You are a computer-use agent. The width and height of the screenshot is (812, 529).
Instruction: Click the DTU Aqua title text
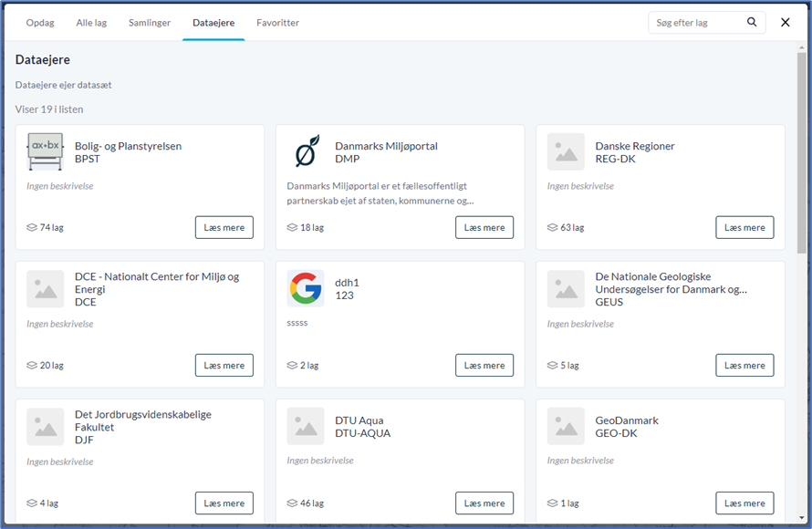[359, 420]
